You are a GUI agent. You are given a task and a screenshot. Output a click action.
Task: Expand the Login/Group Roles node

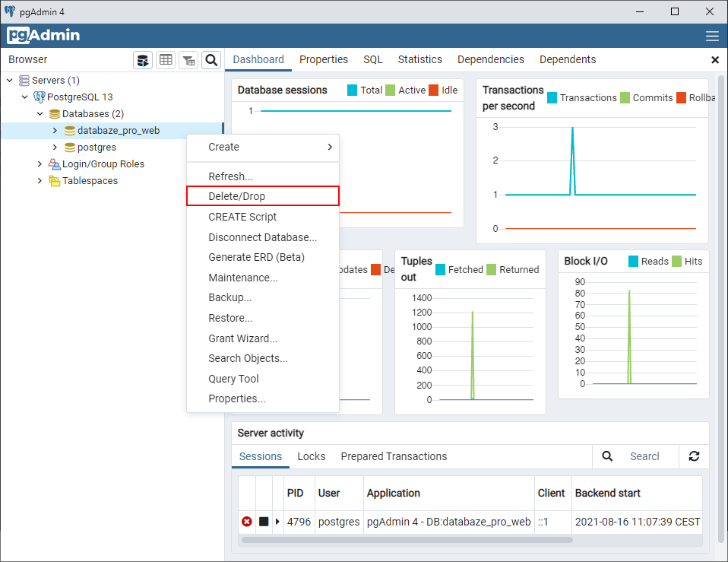pos(40,164)
